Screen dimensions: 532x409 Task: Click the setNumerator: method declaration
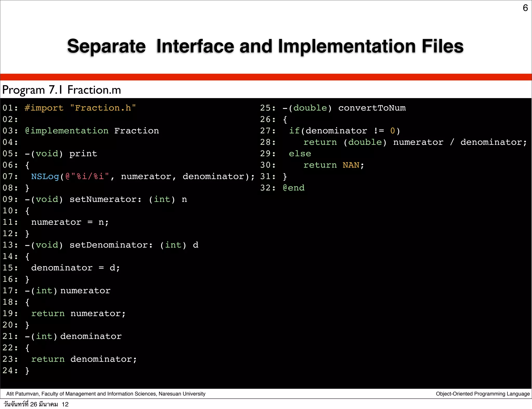pyautogui.click(x=105, y=199)
